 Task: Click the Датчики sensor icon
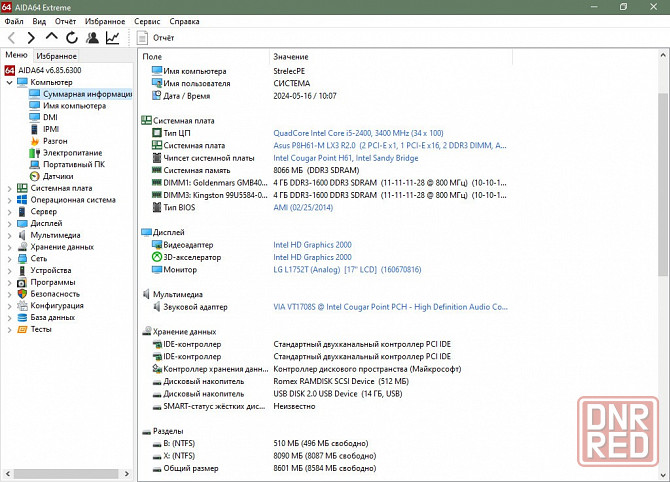pyautogui.click(x=35, y=176)
